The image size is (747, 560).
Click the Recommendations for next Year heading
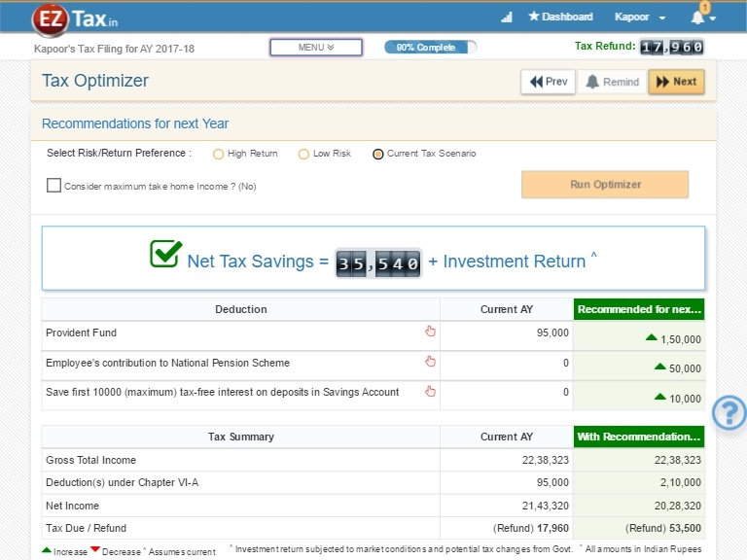click(x=135, y=123)
